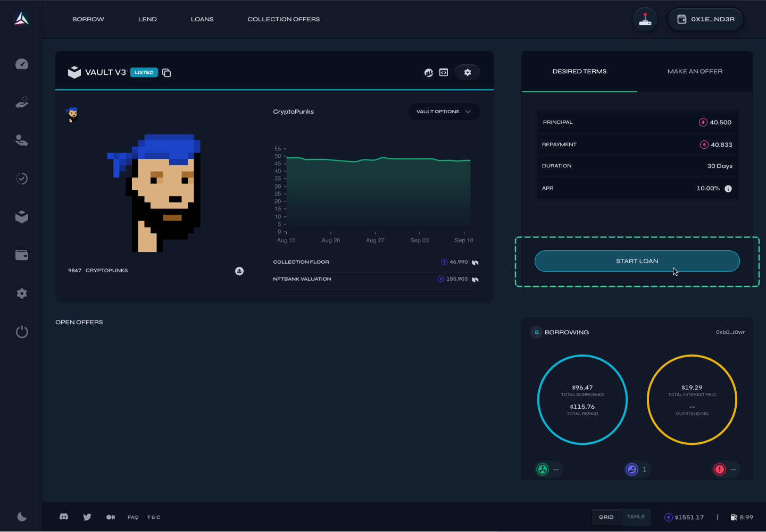Viewport: 766px width, 532px height.
Task: Switch to Table view
Action: 636,517
